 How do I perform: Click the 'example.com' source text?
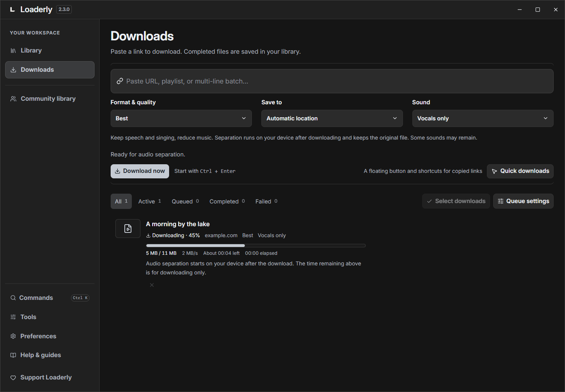tap(221, 236)
